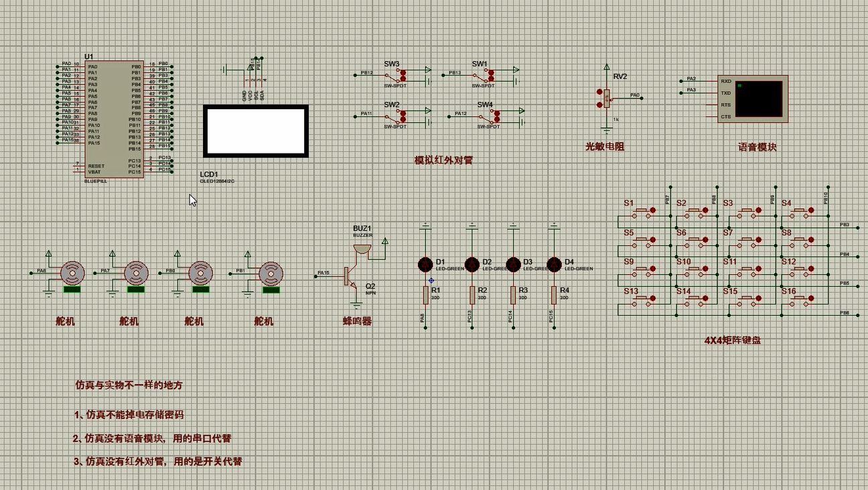The width and height of the screenshot is (868, 490).
Task: Click the LCD1 OLED display screen
Action: (x=256, y=131)
